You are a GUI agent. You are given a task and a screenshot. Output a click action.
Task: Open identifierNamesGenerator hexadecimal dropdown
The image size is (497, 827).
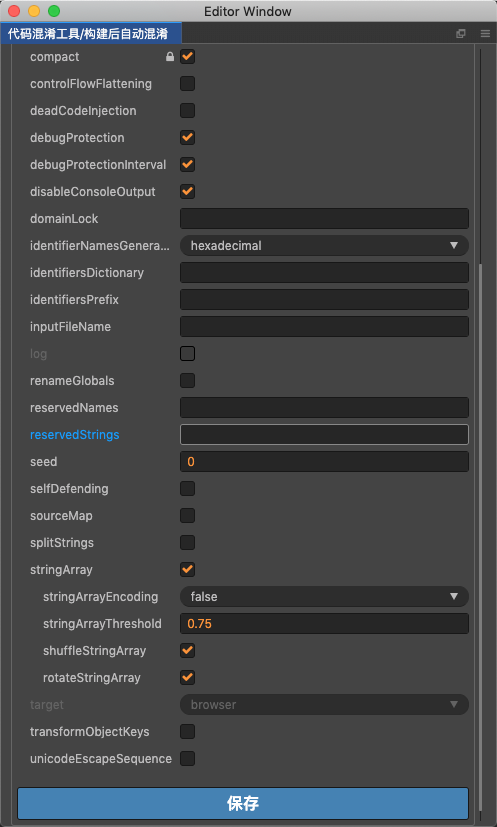(324, 245)
